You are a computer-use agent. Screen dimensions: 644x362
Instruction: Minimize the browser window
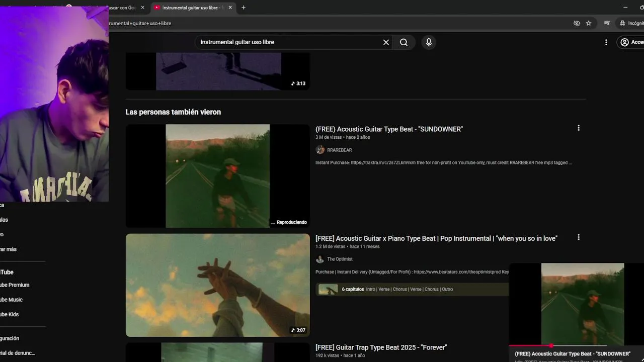[625, 8]
